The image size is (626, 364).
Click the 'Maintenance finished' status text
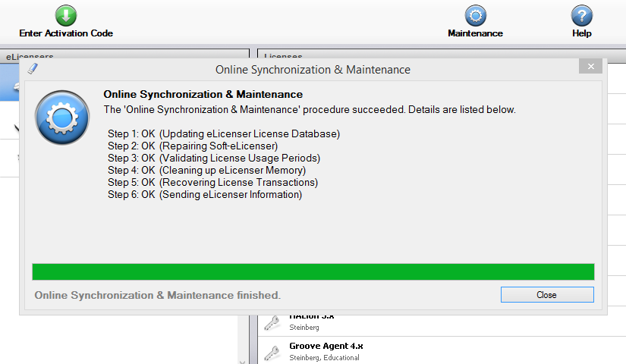pyautogui.click(x=158, y=295)
